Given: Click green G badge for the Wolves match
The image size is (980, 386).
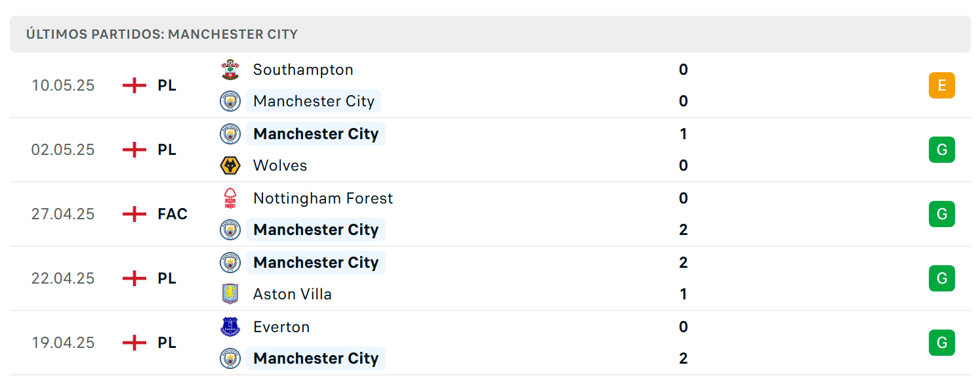Looking at the screenshot, I should 942,150.
